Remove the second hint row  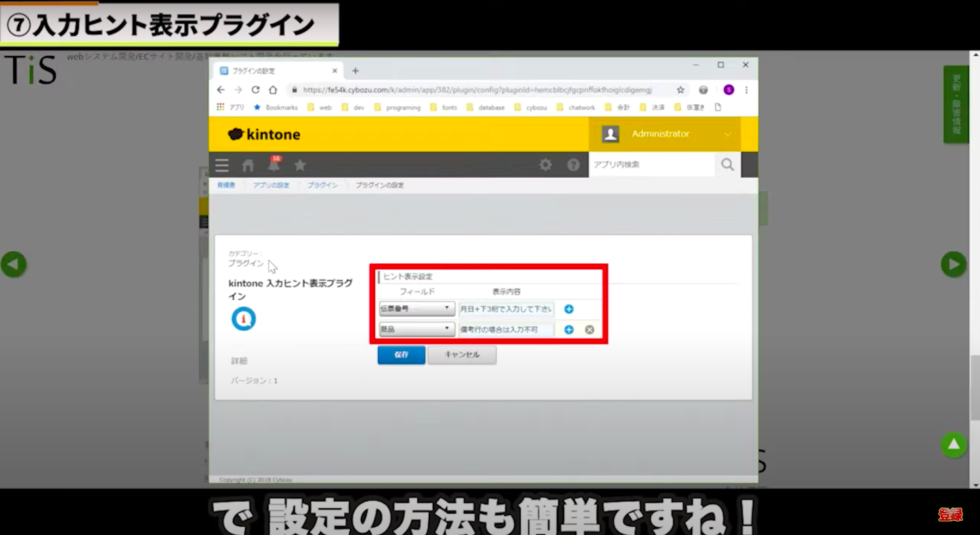589,330
